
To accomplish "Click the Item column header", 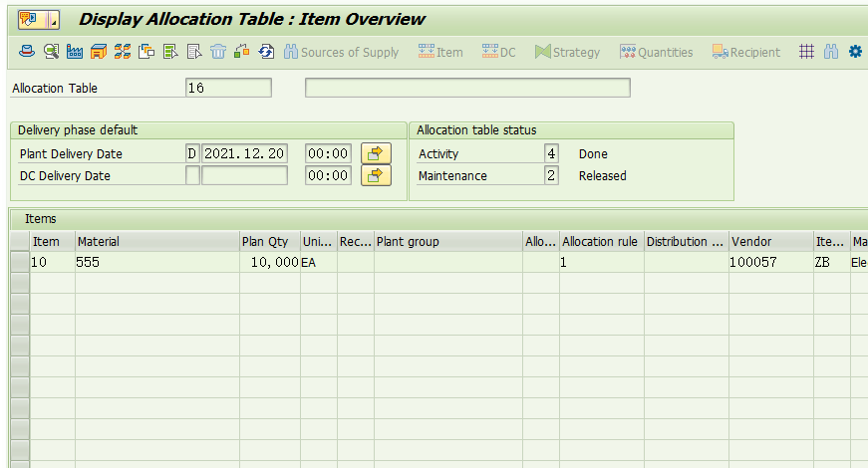I will 52,241.
